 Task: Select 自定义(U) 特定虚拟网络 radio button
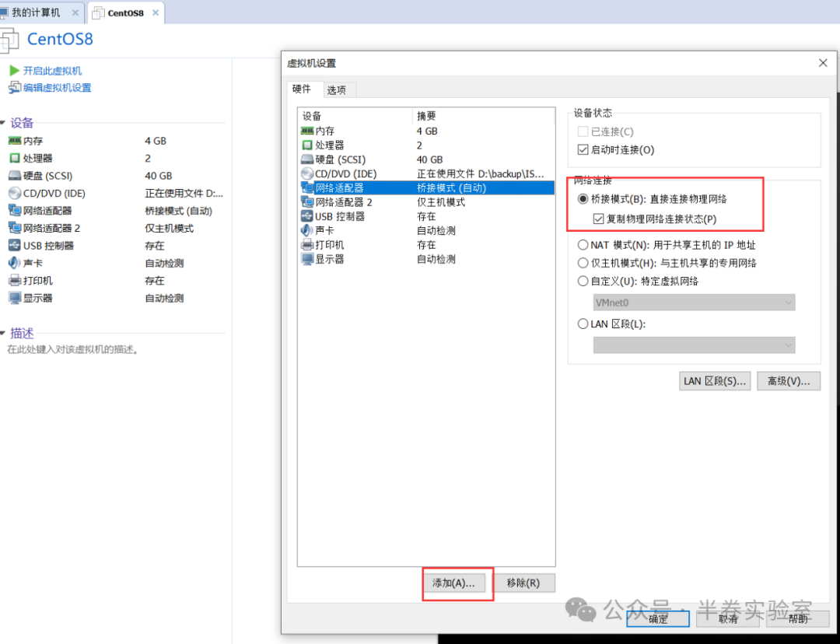(x=583, y=282)
